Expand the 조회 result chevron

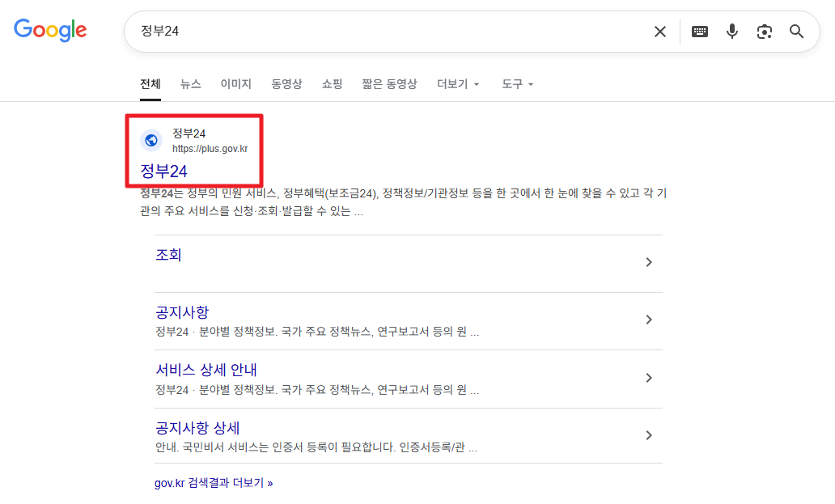click(648, 262)
